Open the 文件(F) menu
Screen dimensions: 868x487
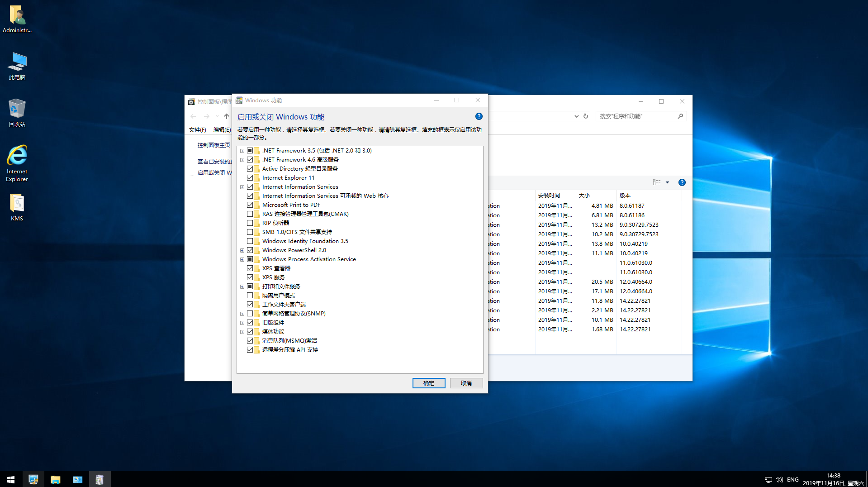point(197,130)
